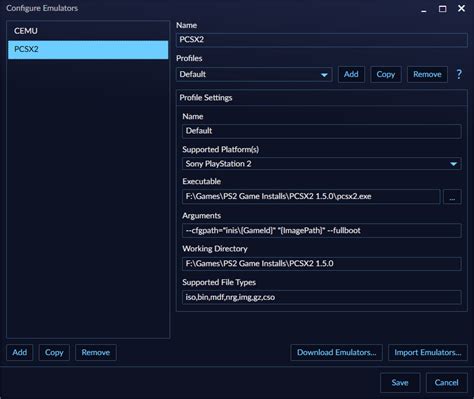Screen dimensions: 474x399
Task: Remove the selected profile
Action: [427, 74]
